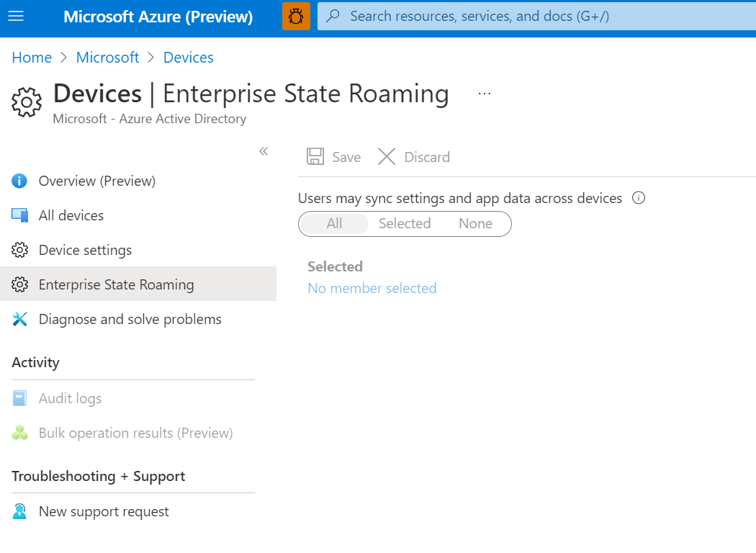The width and height of the screenshot is (756, 553).
Task: Click the Bulk operation results cubes icon
Action: tap(19, 433)
